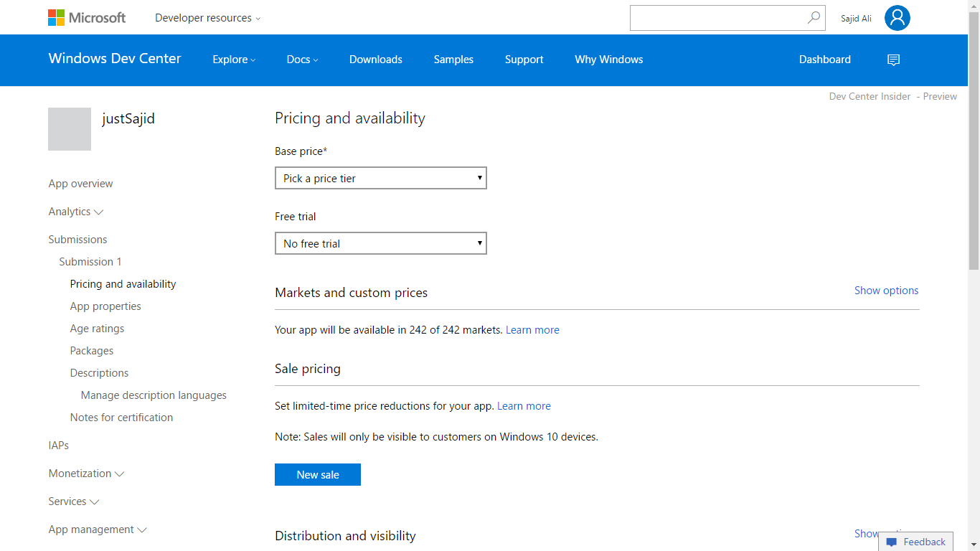Image resolution: width=980 pixels, height=551 pixels.
Task: Expand App management section
Action: pyautogui.click(x=98, y=529)
